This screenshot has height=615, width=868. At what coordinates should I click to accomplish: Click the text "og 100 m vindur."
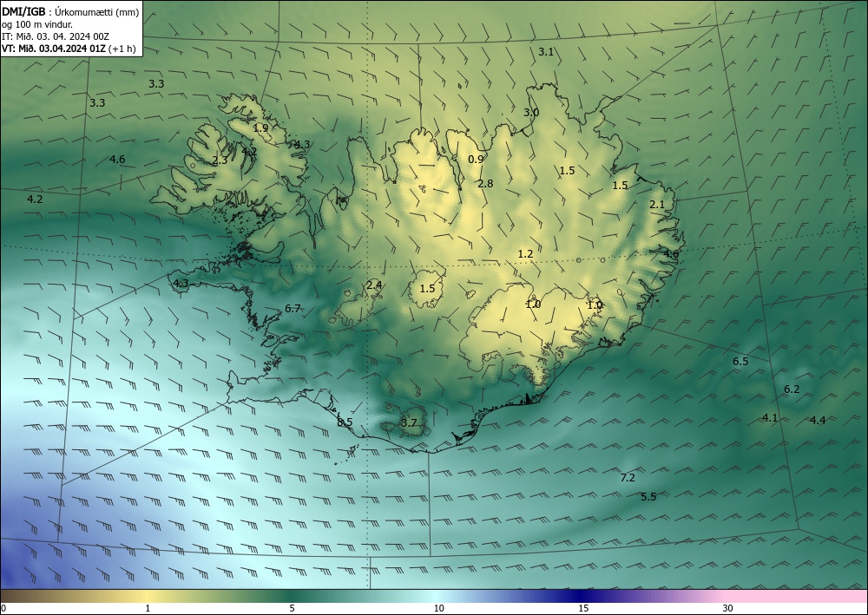click(37, 24)
